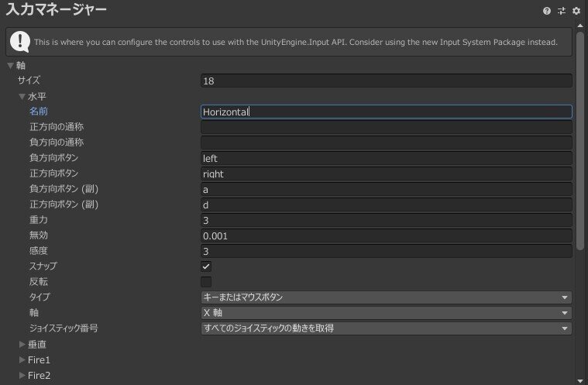
Task: Expand the 垂直 axis entry
Action: [x=22, y=344]
